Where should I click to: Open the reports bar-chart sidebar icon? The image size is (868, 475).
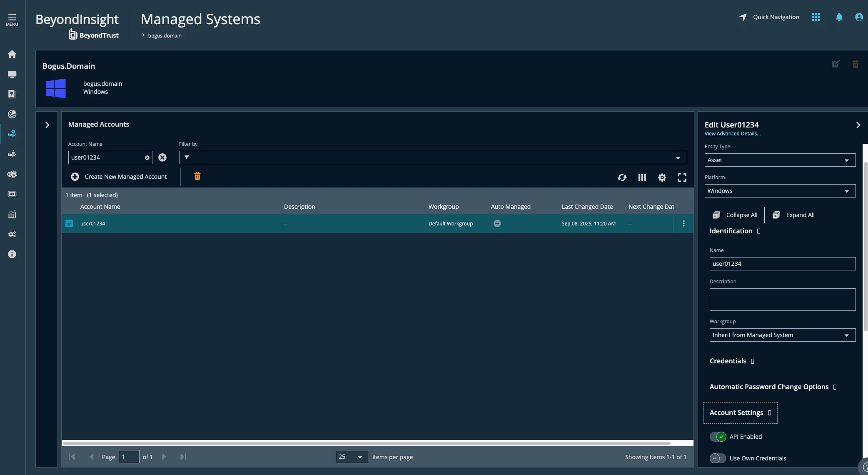(12, 214)
